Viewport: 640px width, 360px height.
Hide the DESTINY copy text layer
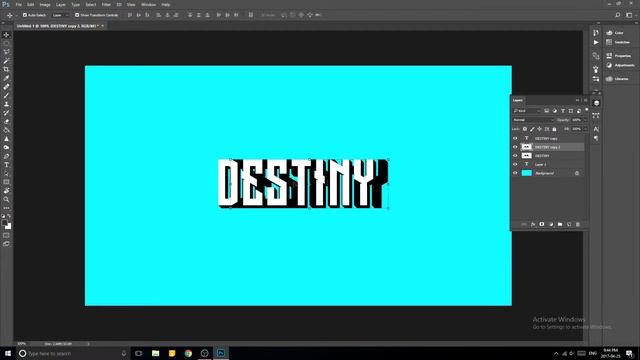click(515, 138)
